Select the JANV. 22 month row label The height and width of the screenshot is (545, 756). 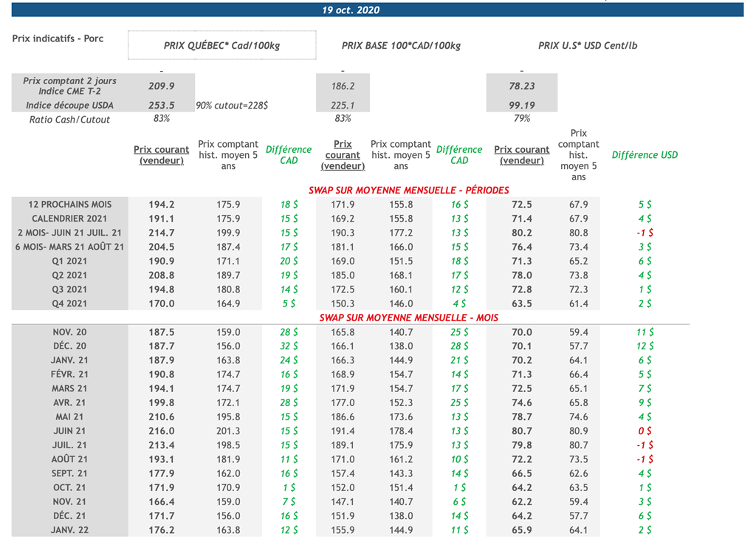tap(69, 530)
